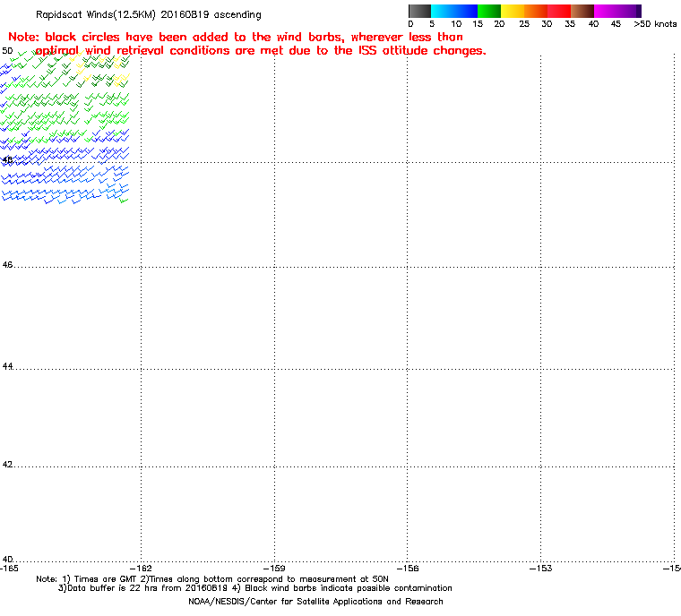The height and width of the screenshot is (616, 681).
Task: Click the red 'optimal wind retrieval conditions' line
Action: (x=261, y=51)
